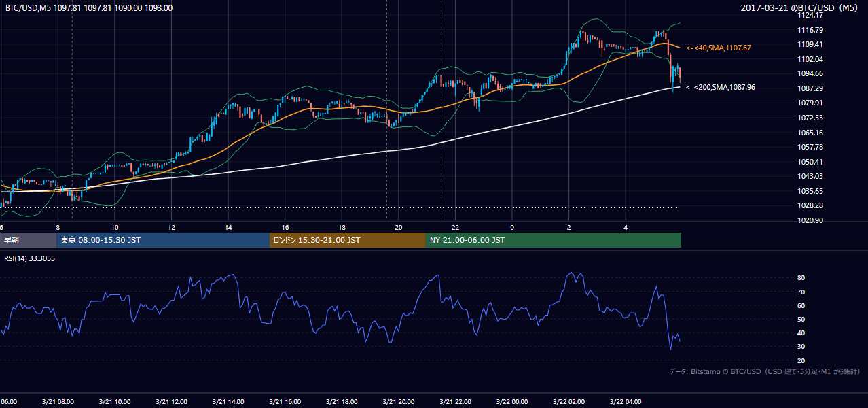Click hour tick 2 under price chart
Image resolution: width=868 pixels, height=408 pixels.
(568, 227)
